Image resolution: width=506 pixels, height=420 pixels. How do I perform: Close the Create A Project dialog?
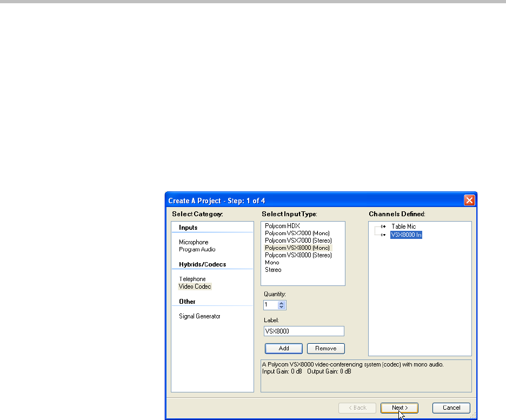point(470,201)
